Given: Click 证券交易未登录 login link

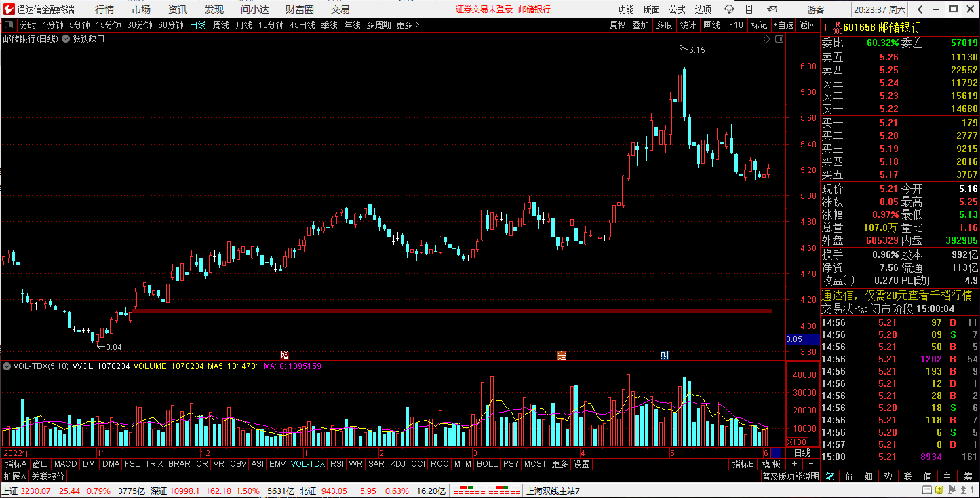Looking at the screenshot, I should pyautogui.click(x=484, y=9).
